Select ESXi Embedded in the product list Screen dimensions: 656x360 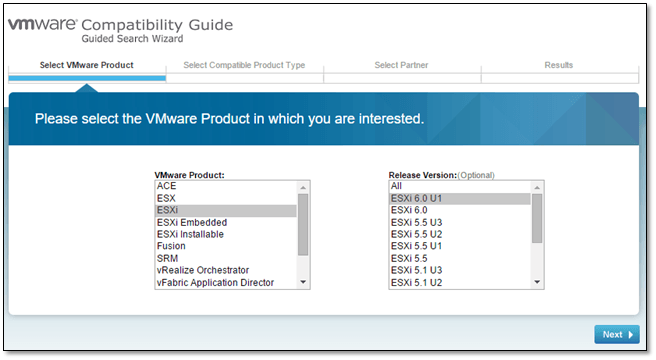click(x=226, y=222)
